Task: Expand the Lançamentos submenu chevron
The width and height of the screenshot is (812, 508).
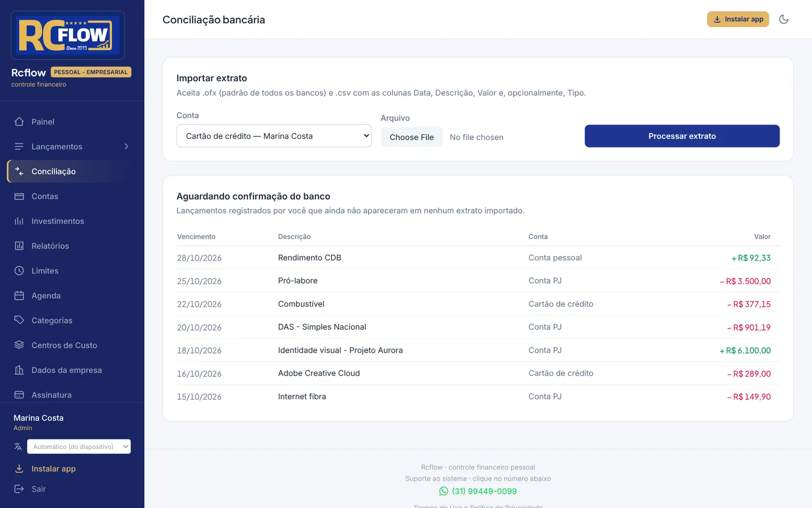Action: 126,147
